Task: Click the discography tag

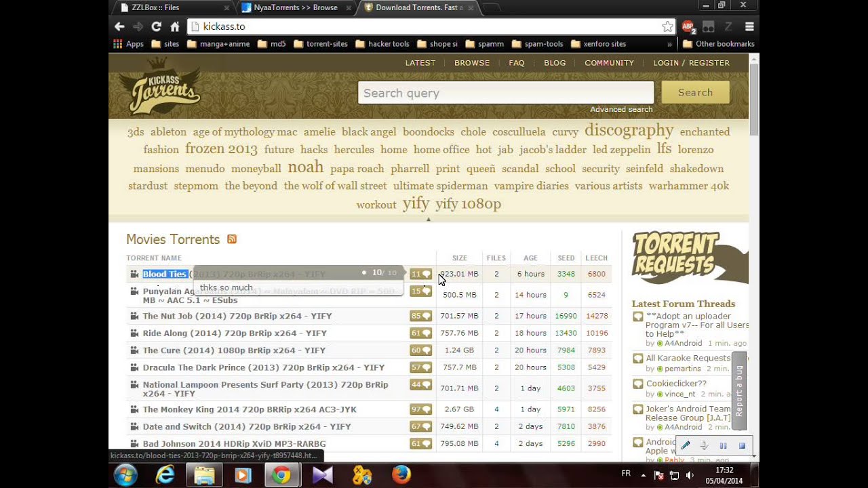Action: [x=629, y=130]
